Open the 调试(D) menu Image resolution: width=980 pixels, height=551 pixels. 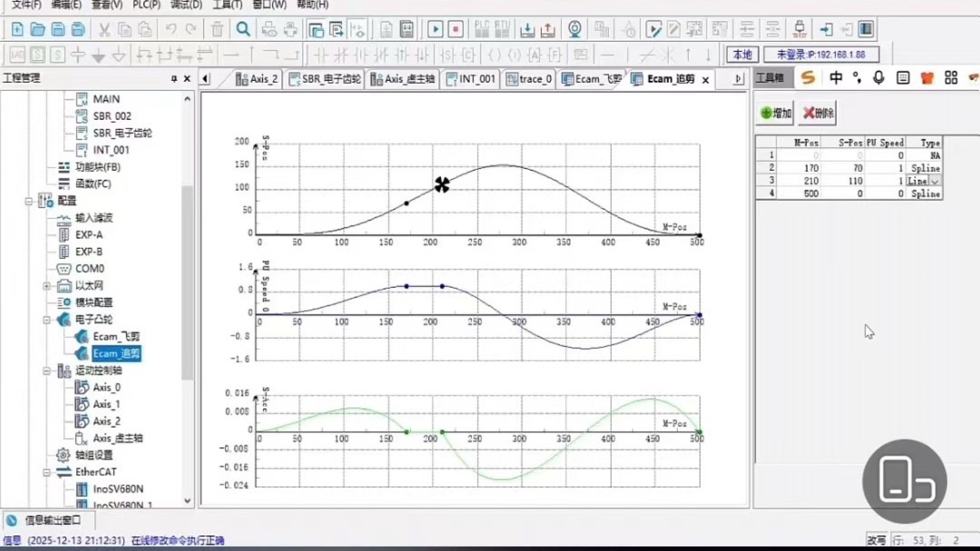coord(186,5)
